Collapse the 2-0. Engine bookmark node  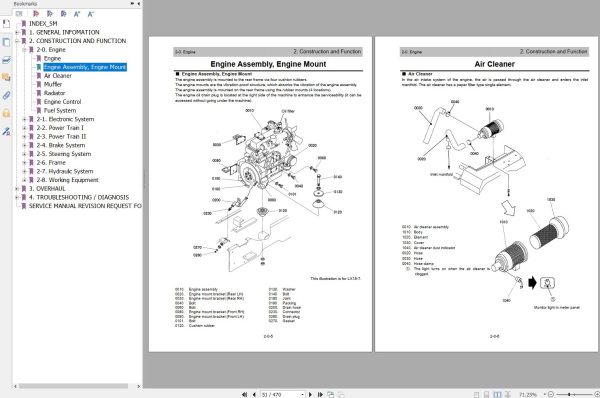point(24,50)
